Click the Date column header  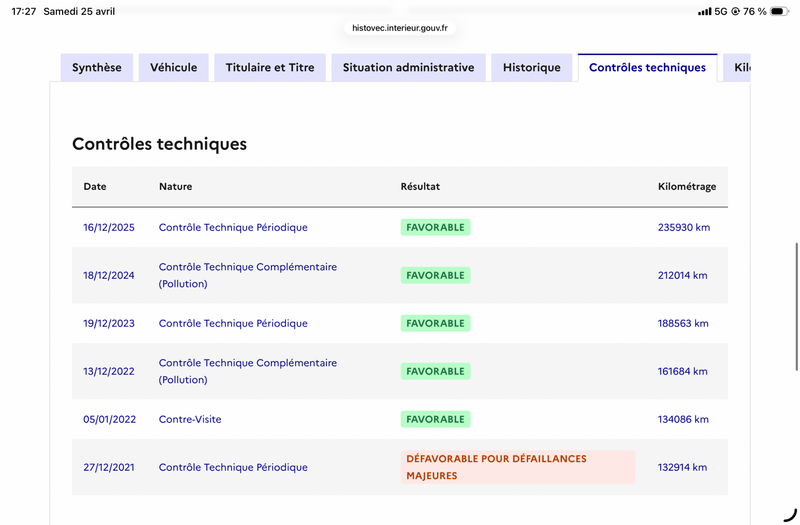95,187
